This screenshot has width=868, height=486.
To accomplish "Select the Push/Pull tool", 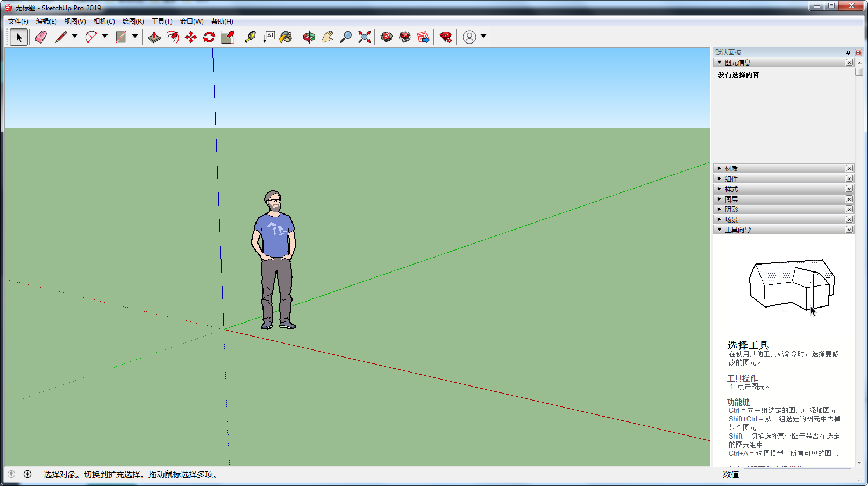I will tap(154, 37).
